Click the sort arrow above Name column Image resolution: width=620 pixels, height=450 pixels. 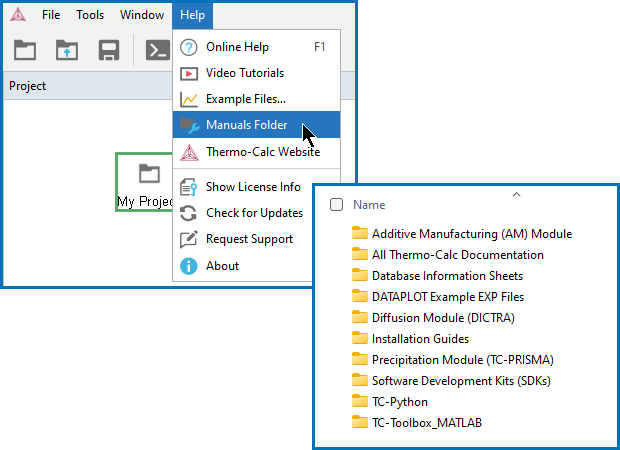[x=516, y=194]
